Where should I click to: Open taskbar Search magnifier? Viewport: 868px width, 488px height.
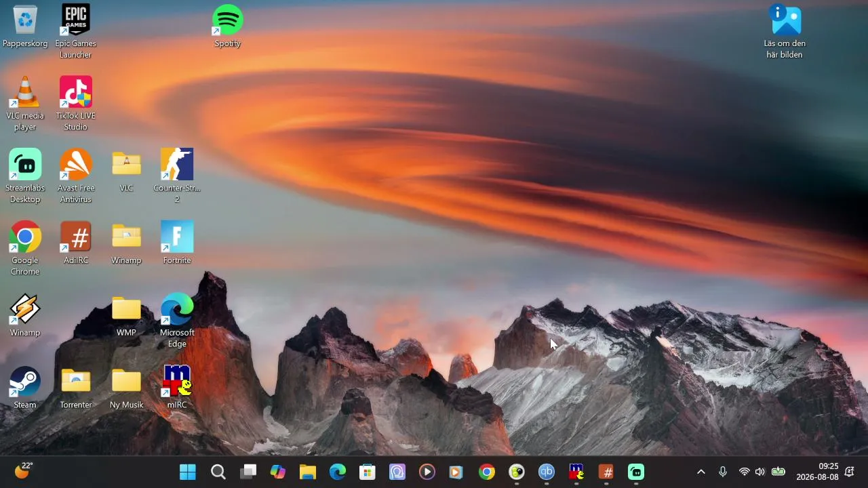click(x=218, y=472)
